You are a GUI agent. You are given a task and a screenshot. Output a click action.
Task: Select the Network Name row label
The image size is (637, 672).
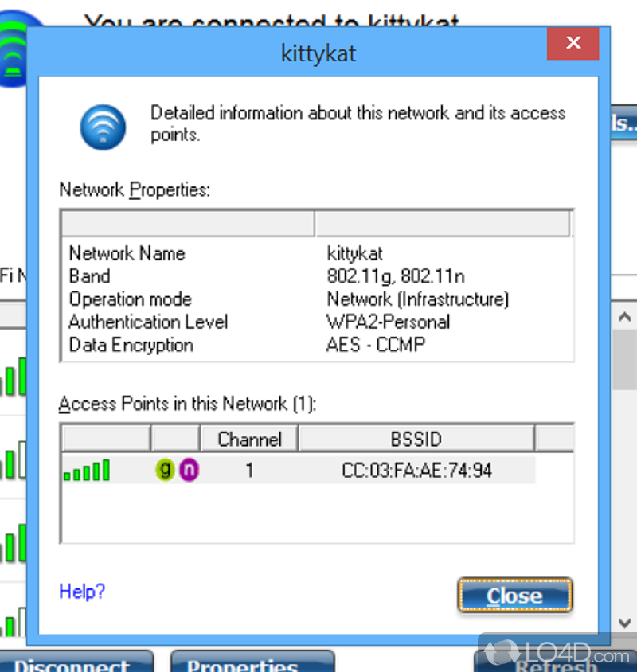pyautogui.click(x=127, y=253)
